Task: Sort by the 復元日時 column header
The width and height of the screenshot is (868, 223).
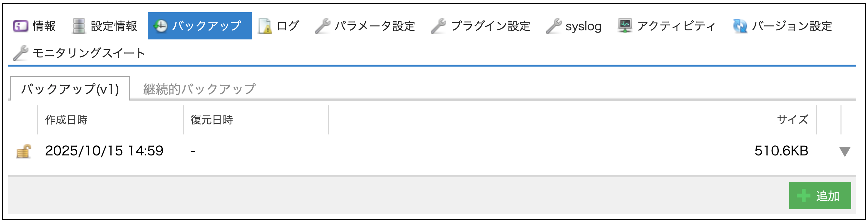Action: [212, 120]
